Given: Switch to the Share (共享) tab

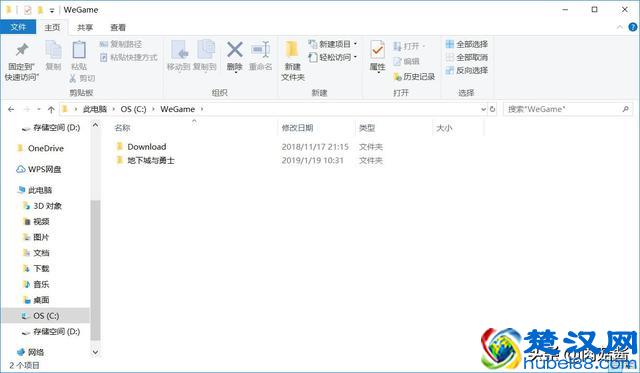Looking at the screenshot, I should click(x=85, y=27).
